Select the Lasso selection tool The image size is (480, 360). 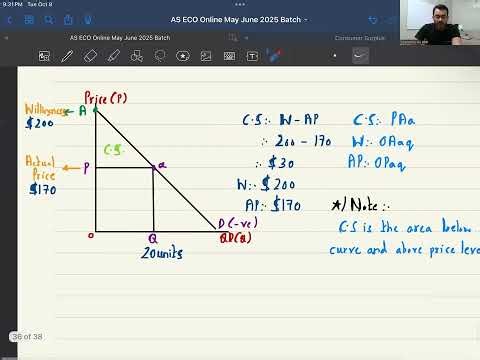(x=160, y=56)
